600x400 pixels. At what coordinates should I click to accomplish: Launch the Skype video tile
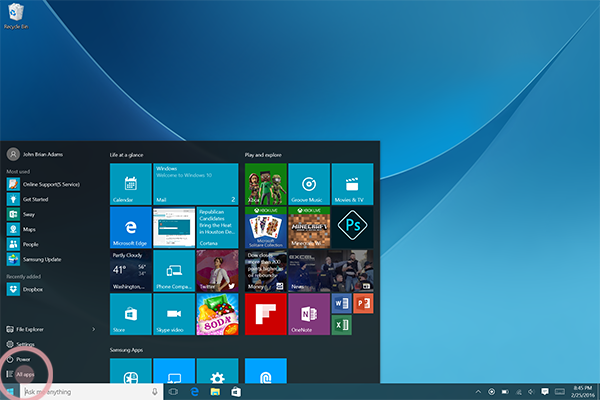pyautogui.click(x=174, y=314)
